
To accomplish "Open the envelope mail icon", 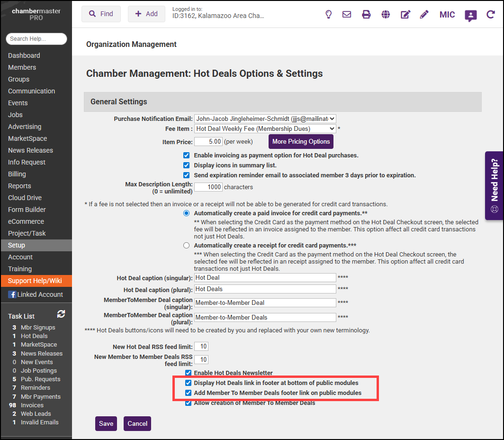I will (x=347, y=14).
